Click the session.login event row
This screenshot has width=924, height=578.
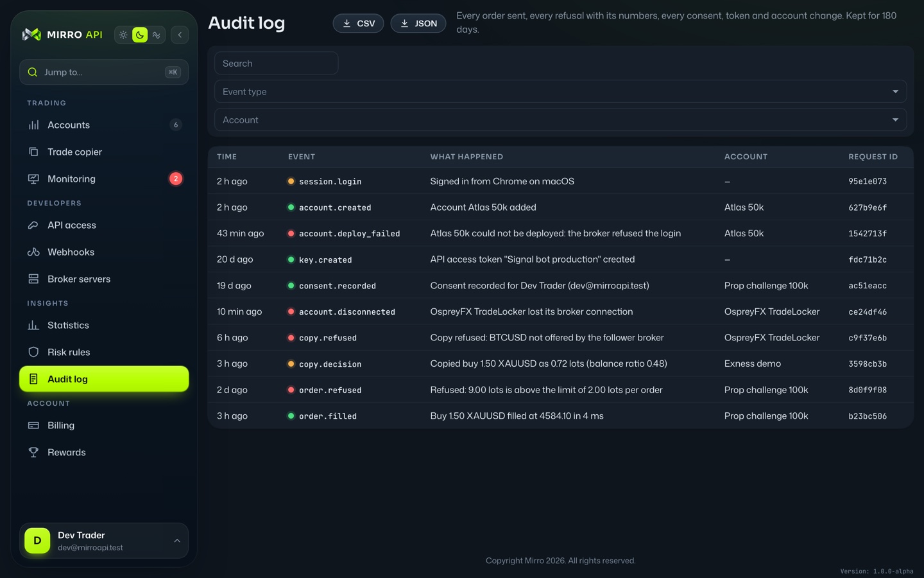pyautogui.click(x=560, y=181)
